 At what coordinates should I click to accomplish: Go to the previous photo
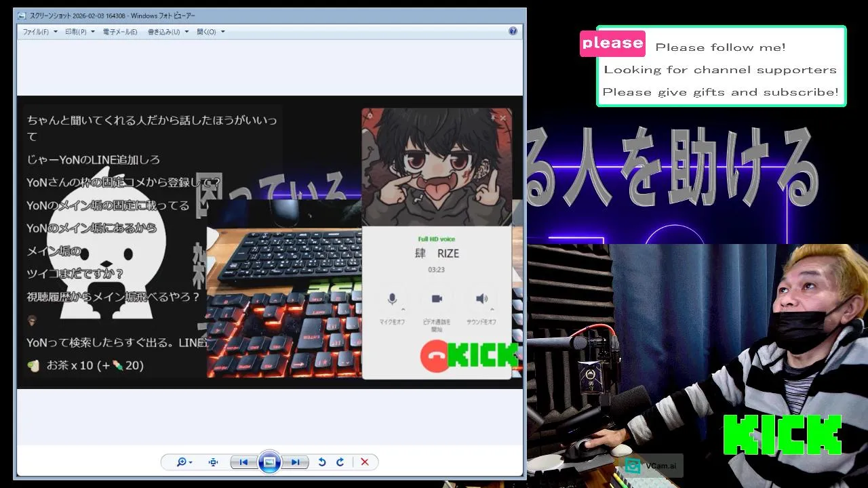coord(243,462)
